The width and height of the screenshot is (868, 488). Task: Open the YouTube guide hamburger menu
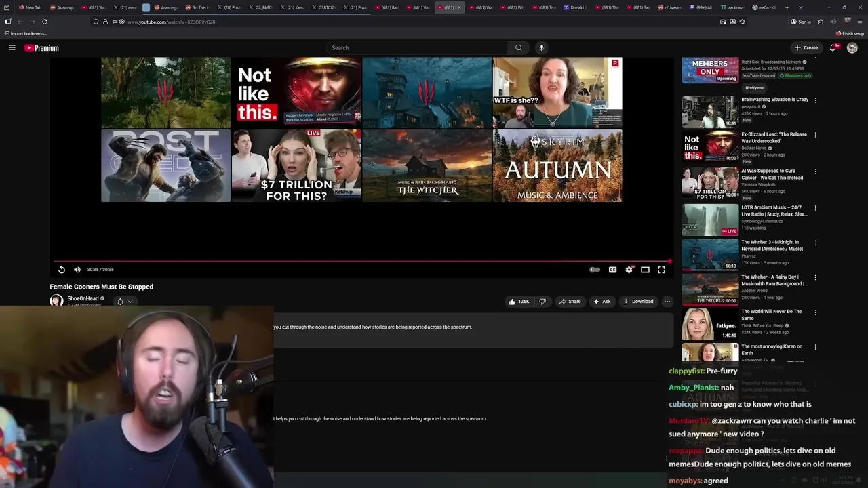[12, 47]
